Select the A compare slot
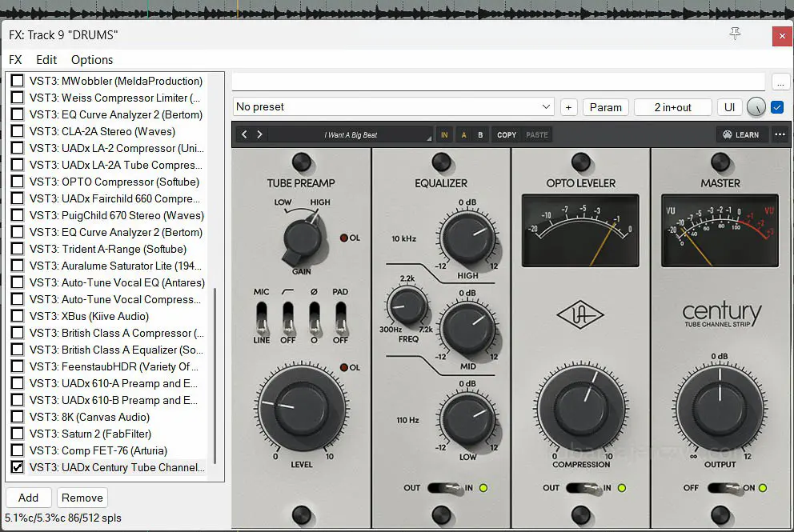The width and height of the screenshot is (794, 532). click(463, 134)
